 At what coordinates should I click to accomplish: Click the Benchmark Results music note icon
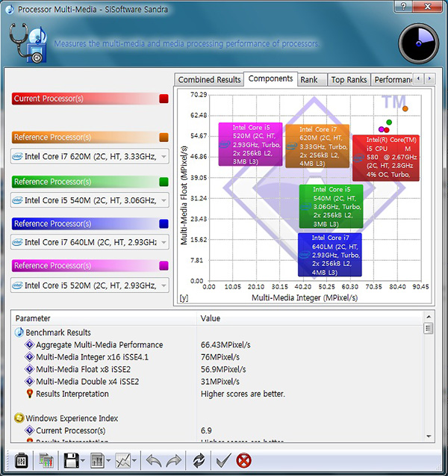click(19, 333)
